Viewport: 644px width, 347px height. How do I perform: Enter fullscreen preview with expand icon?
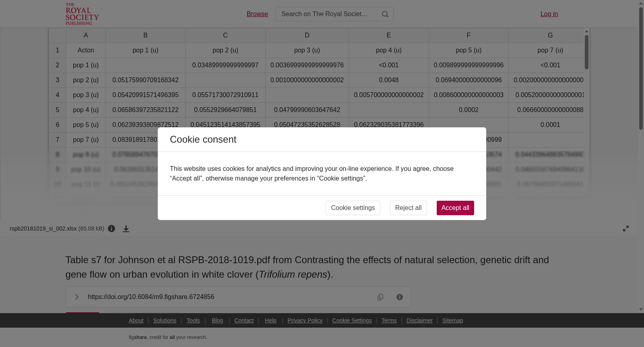[626, 229]
